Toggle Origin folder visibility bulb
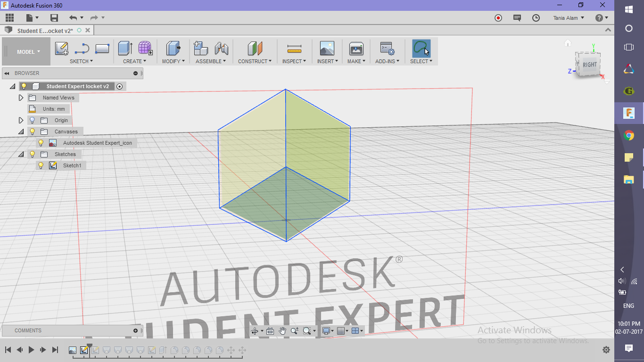 point(33,120)
